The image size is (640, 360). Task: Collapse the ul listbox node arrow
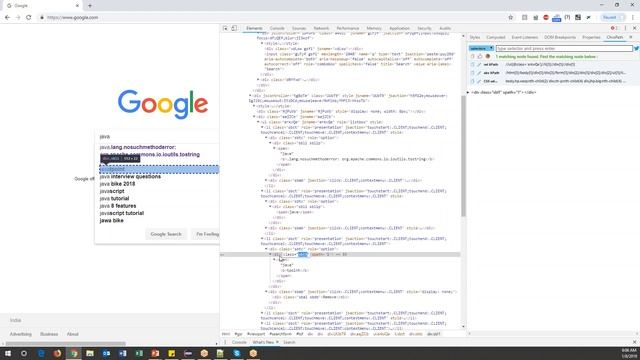(x=258, y=122)
